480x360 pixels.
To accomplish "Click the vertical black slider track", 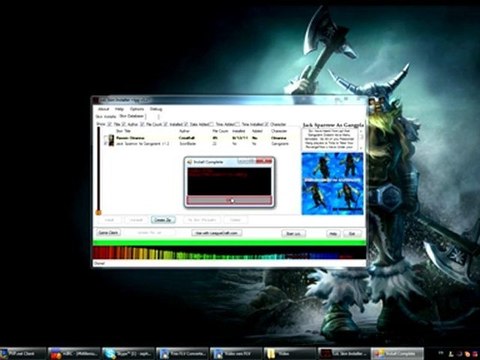I will 98,168.
